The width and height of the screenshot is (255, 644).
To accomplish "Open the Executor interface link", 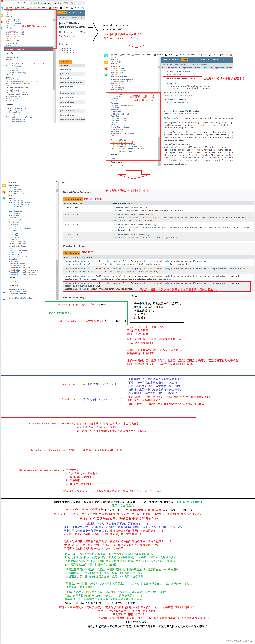I will 168,95.
